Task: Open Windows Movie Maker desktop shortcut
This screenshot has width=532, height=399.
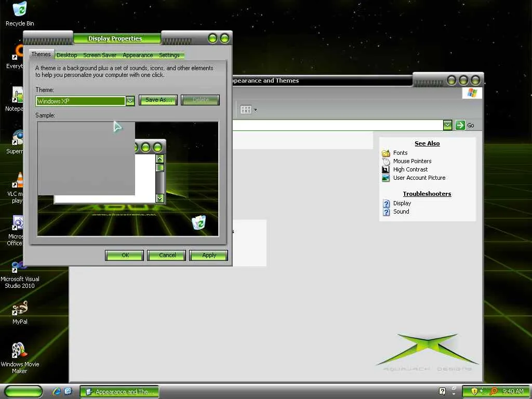Action: [20, 358]
